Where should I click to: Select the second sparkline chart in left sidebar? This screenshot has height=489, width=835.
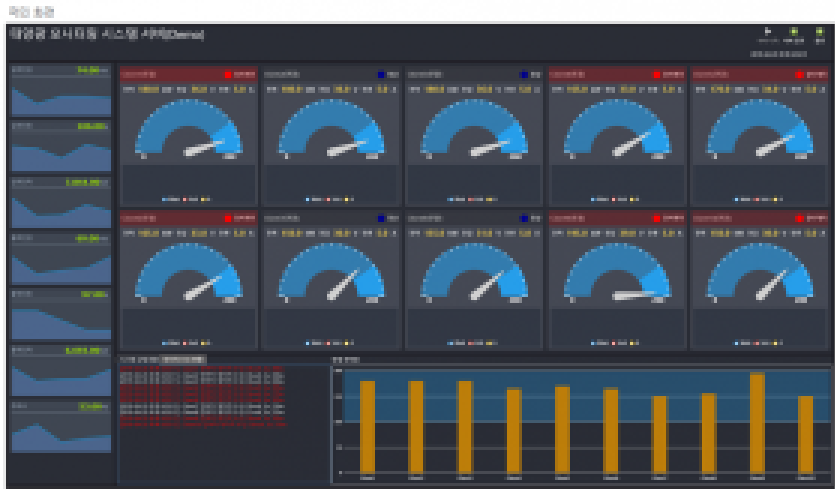pyautogui.click(x=61, y=153)
